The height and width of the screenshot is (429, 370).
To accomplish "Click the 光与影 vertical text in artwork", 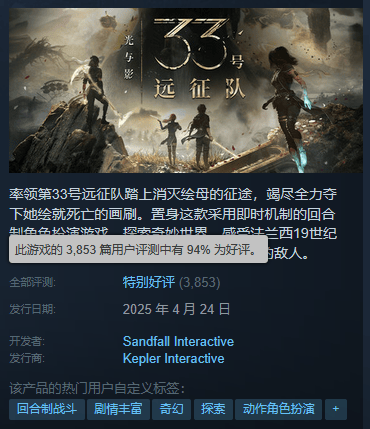I will coord(128,57).
